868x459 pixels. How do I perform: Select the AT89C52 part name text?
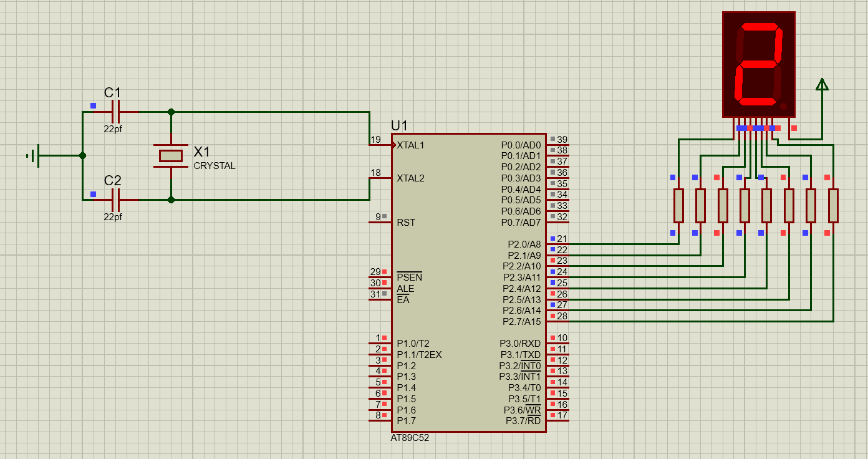click(410, 438)
